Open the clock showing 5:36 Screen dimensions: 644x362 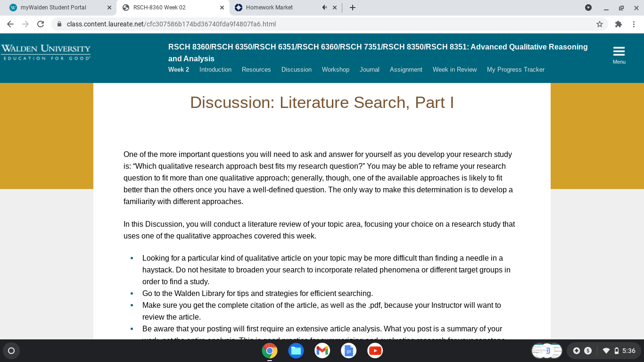(x=629, y=351)
